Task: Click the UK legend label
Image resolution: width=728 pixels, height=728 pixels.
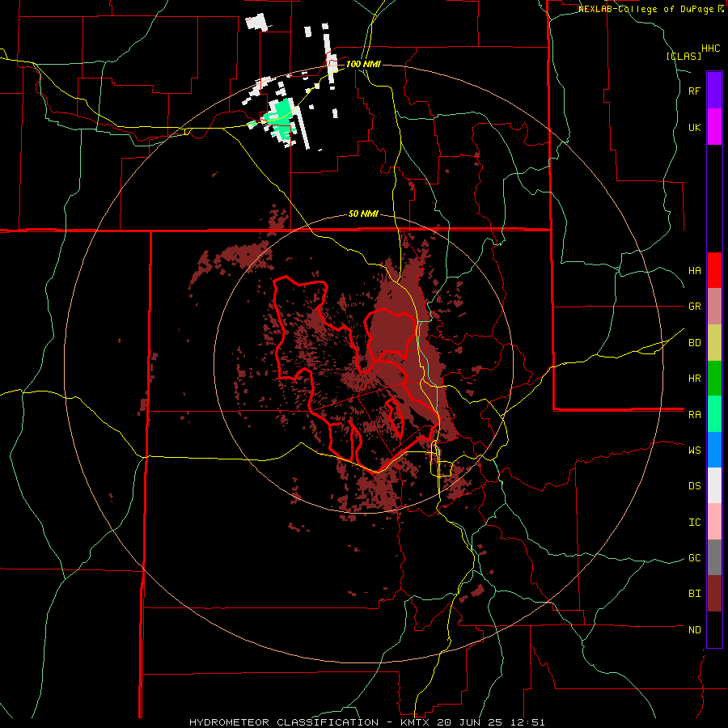Action: 694,128
